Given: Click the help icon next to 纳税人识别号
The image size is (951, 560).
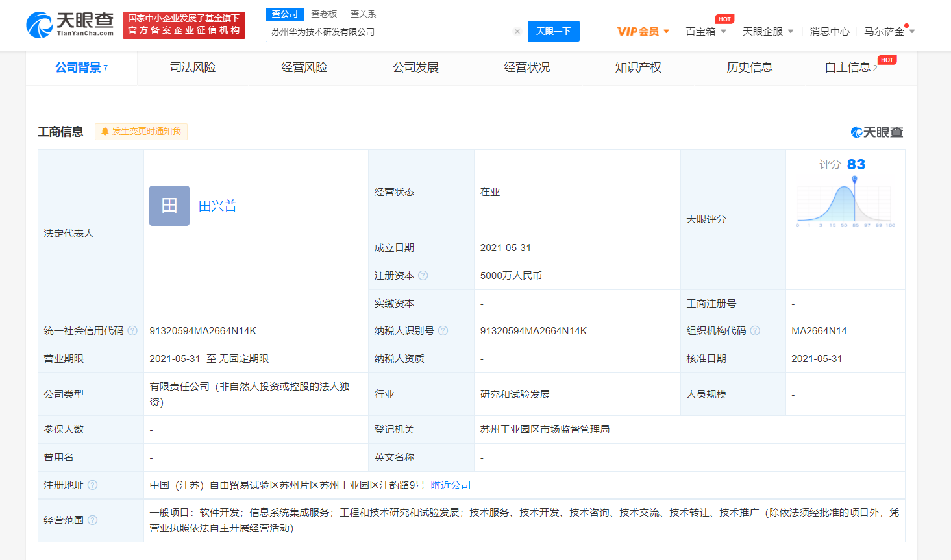Looking at the screenshot, I should click(x=443, y=331).
